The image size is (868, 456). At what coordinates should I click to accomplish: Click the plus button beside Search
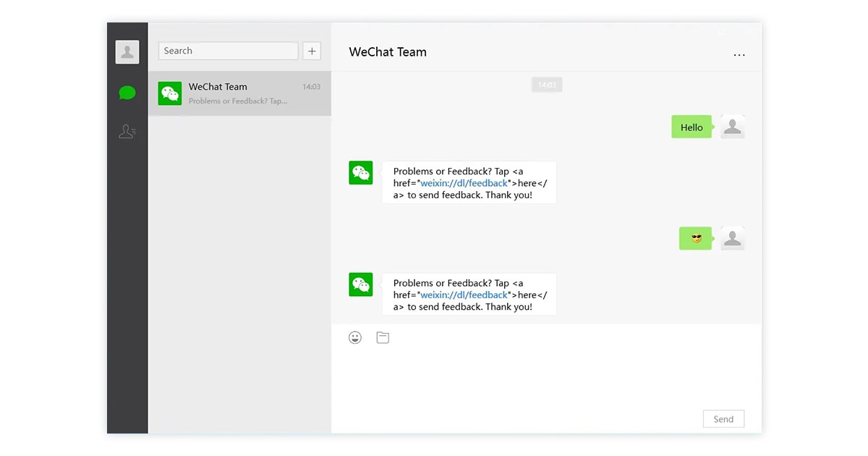pos(312,51)
